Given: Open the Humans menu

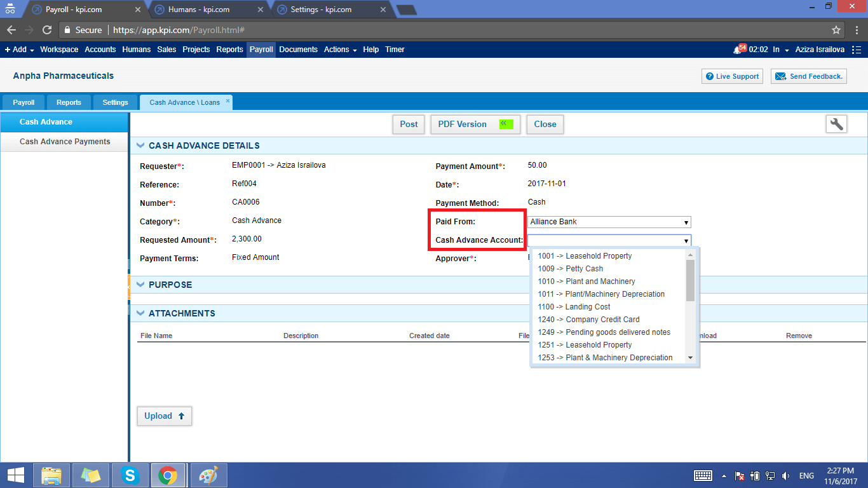Looking at the screenshot, I should tap(137, 50).
